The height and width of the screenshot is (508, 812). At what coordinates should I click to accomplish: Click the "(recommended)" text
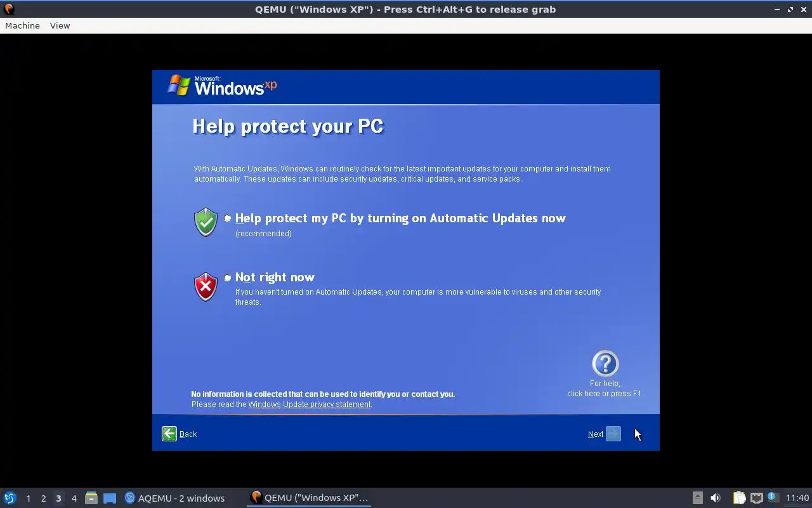tap(263, 234)
